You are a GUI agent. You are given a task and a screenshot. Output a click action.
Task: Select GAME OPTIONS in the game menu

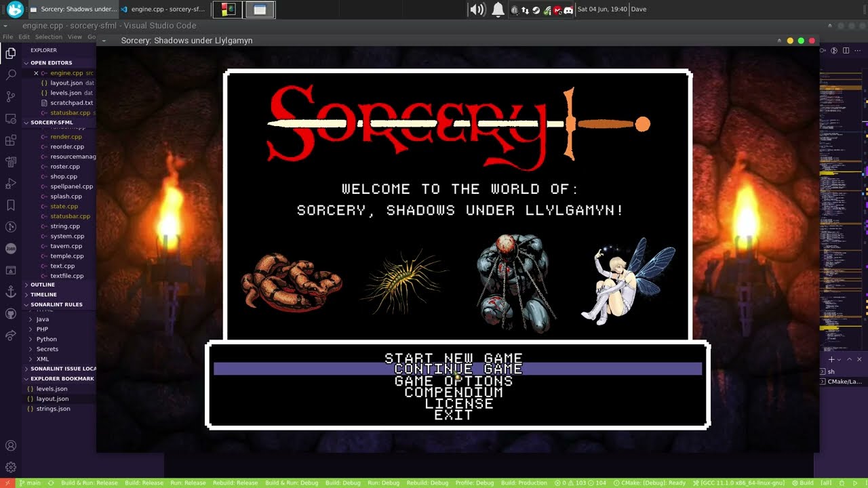454,381
